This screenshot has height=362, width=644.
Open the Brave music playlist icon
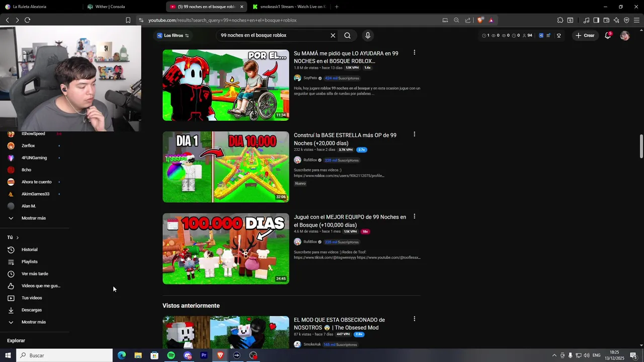coord(586,20)
